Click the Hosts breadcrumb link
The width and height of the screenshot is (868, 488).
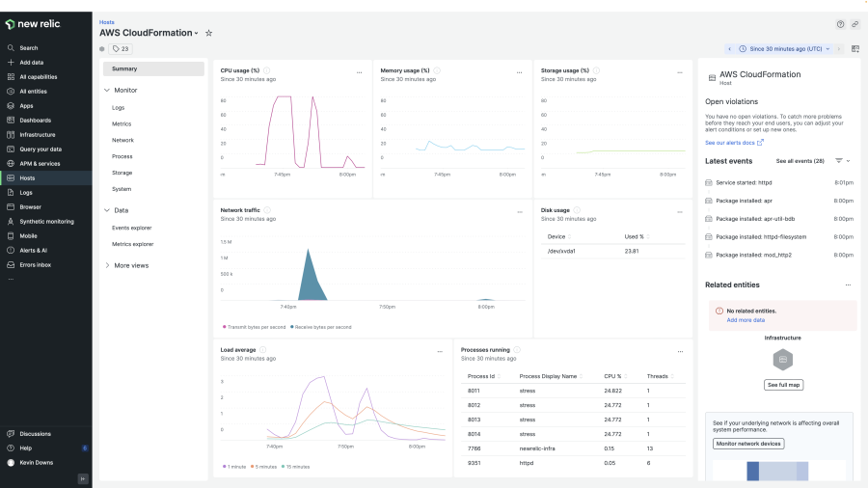tap(107, 22)
